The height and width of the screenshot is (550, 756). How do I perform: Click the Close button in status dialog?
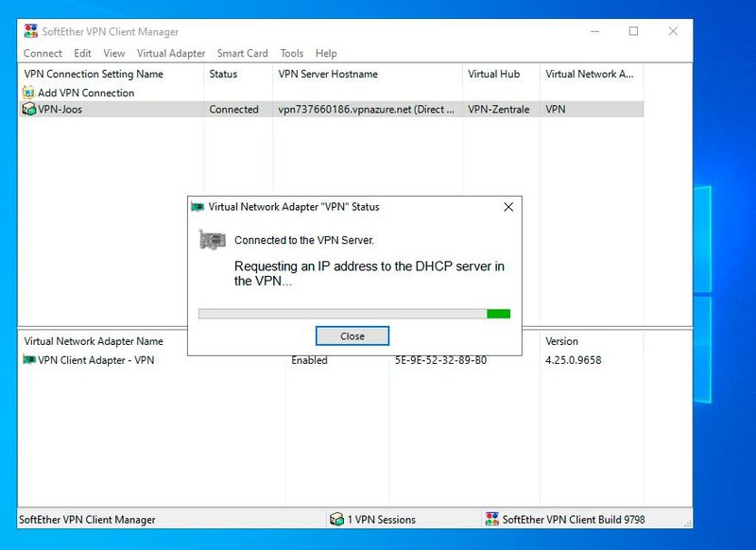tap(352, 336)
